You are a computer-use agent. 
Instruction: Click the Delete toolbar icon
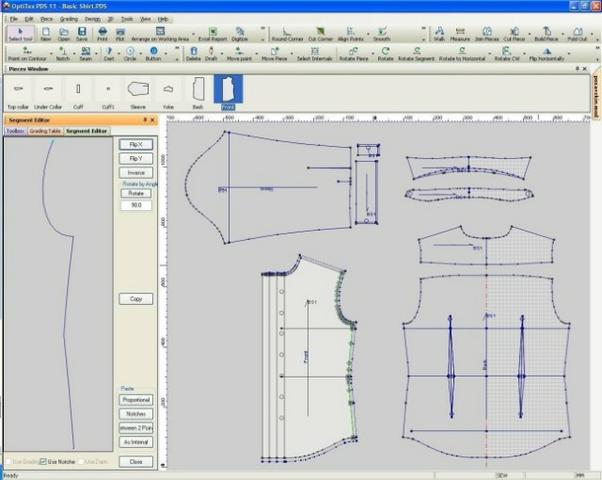194,54
